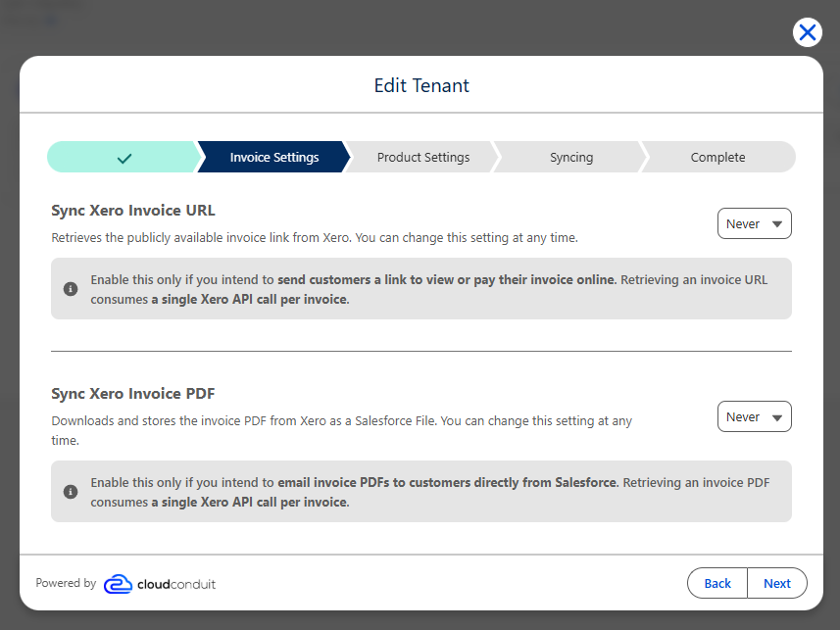840x630 pixels.
Task: Go to the Product Settings step
Action: tap(423, 157)
